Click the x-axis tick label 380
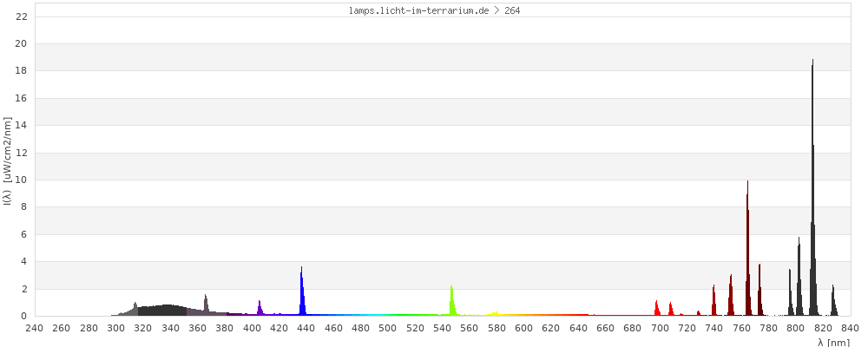The width and height of the screenshot is (868, 347). point(225,328)
